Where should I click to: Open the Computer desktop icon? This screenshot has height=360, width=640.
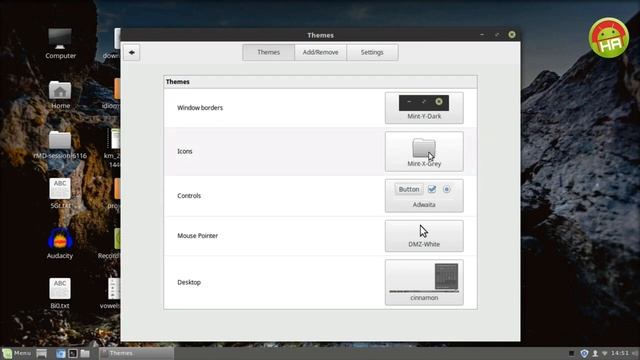click(x=60, y=43)
